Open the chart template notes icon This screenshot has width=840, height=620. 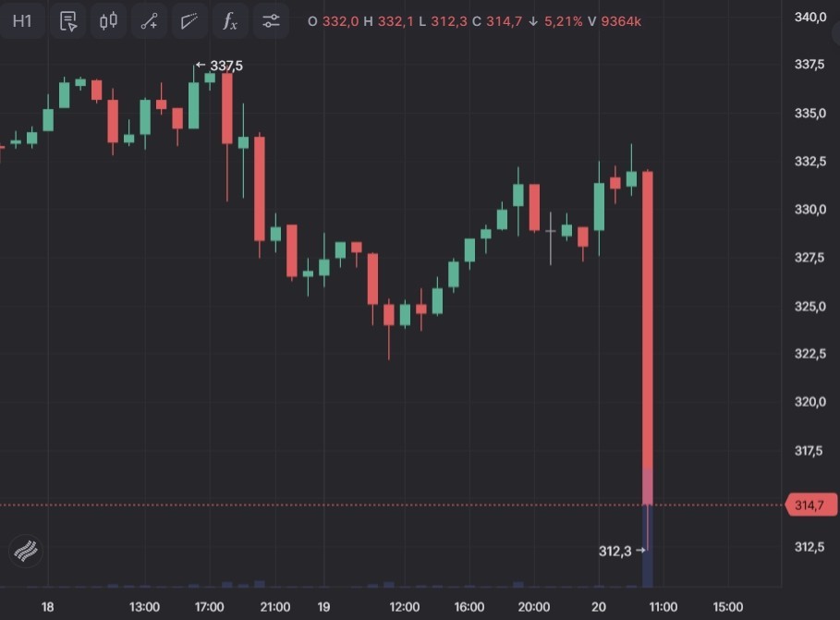coord(67,21)
